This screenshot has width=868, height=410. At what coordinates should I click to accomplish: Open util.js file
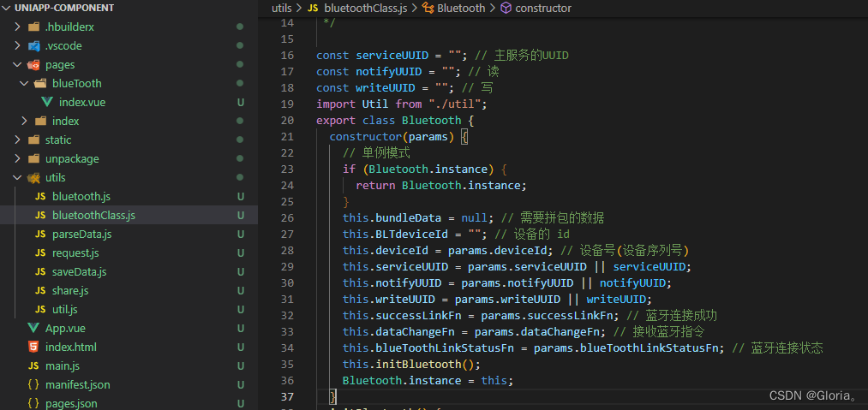tap(65, 309)
